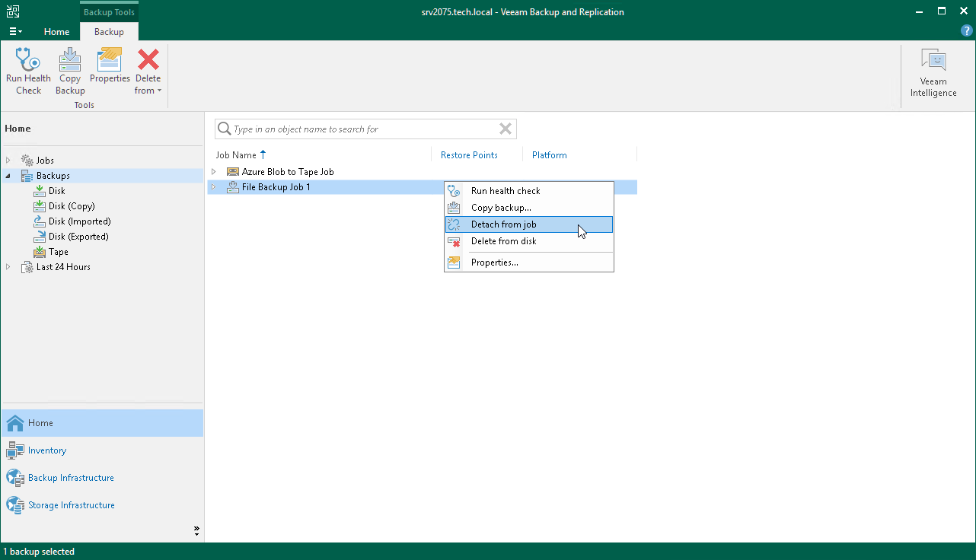Select Home in the navigation pane
Screen dimensions: 976x560
(x=39, y=423)
